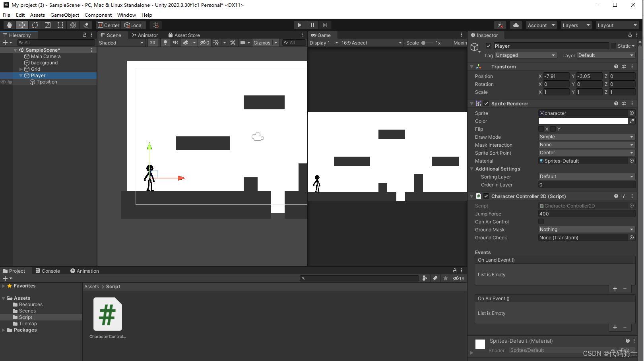This screenshot has height=361, width=644.
Task: Select the Rect Transform tool
Action: (60, 25)
